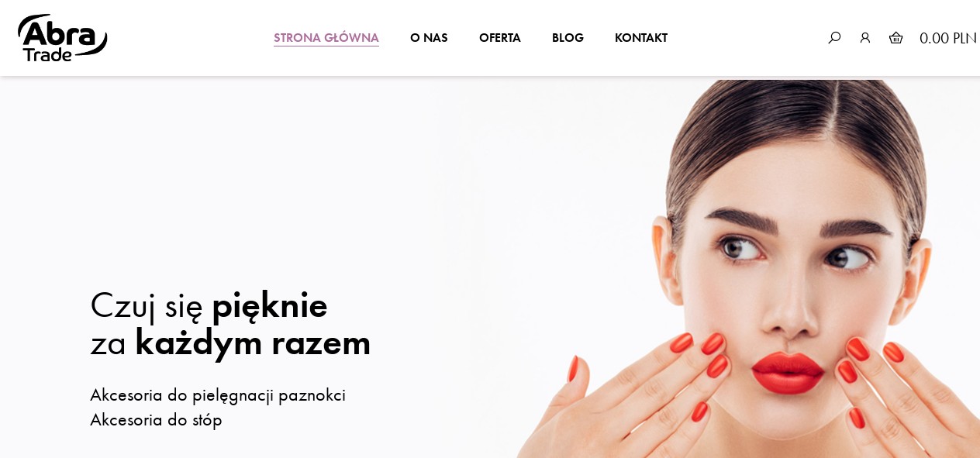Select OFERTA in the navigation

(500, 38)
